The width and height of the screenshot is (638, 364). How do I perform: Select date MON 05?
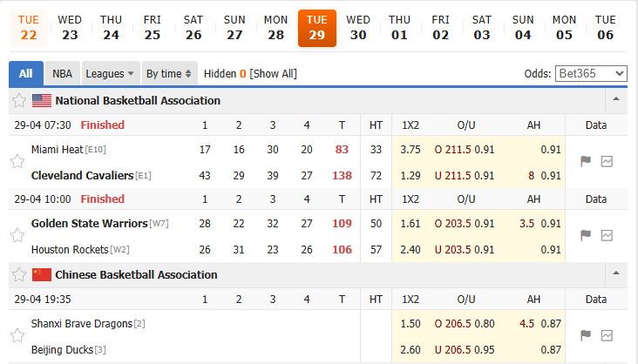(x=564, y=28)
